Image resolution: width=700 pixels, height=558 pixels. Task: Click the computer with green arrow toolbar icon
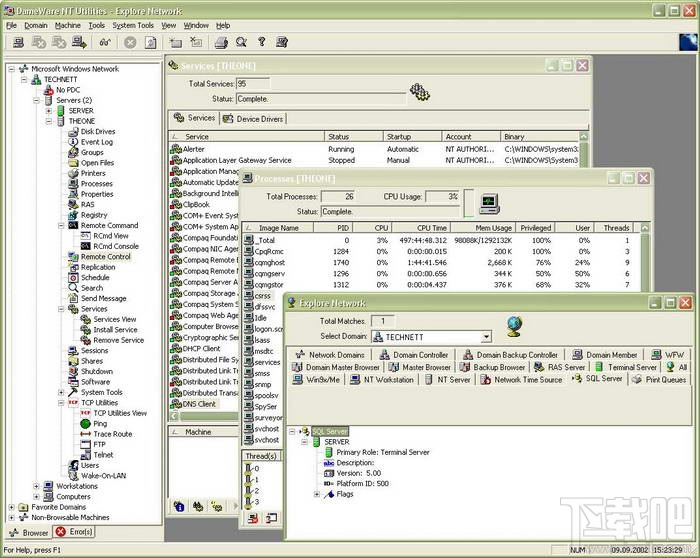(79, 42)
